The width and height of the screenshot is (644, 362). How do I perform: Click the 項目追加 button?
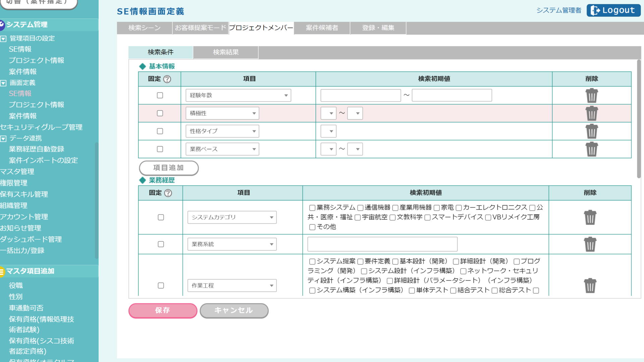click(168, 168)
